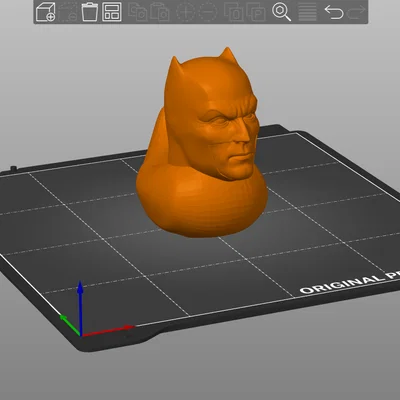Click the Delete all trash bin icon
Screen dimensions: 400x400
pyautogui.click(x=90, y=12)
